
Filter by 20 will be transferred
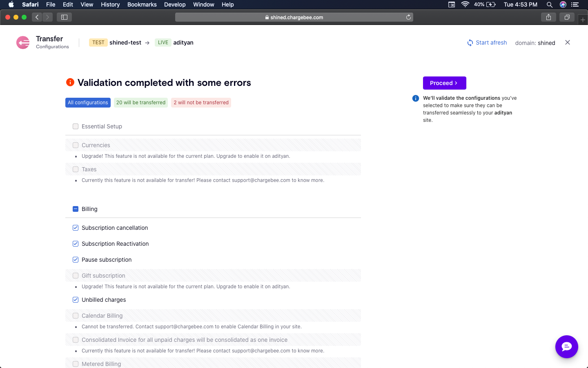(141, 103)
